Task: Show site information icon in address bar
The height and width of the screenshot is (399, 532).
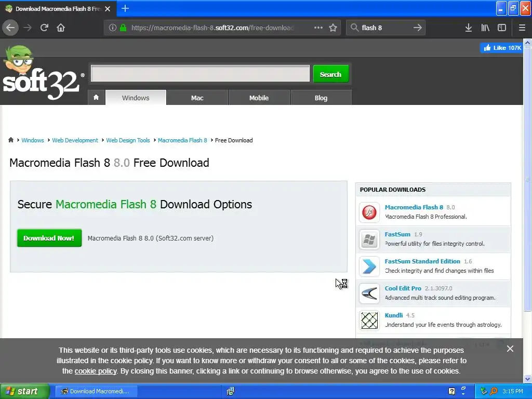Action: [112, 28]
